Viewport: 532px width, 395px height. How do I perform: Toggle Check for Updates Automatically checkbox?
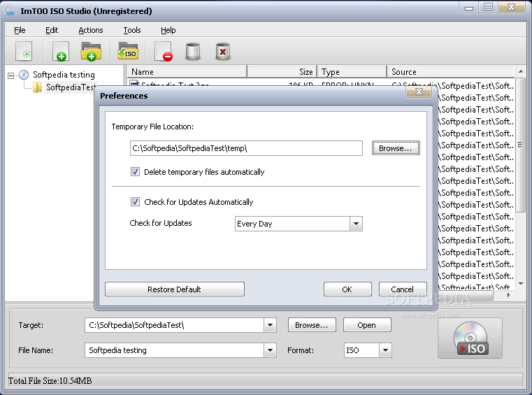(x=135, y=201)
